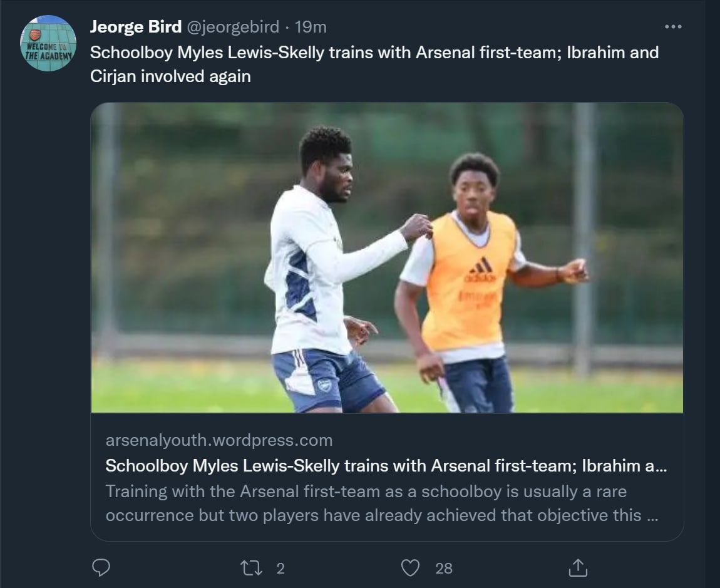Open the training photo preview image
This screenshot has height=588, width=720.
point(387,257)
